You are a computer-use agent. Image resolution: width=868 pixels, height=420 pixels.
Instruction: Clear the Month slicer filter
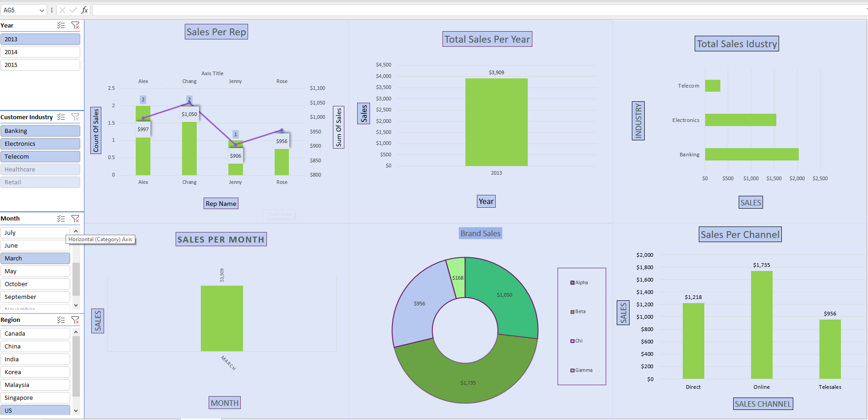point(76,219)
